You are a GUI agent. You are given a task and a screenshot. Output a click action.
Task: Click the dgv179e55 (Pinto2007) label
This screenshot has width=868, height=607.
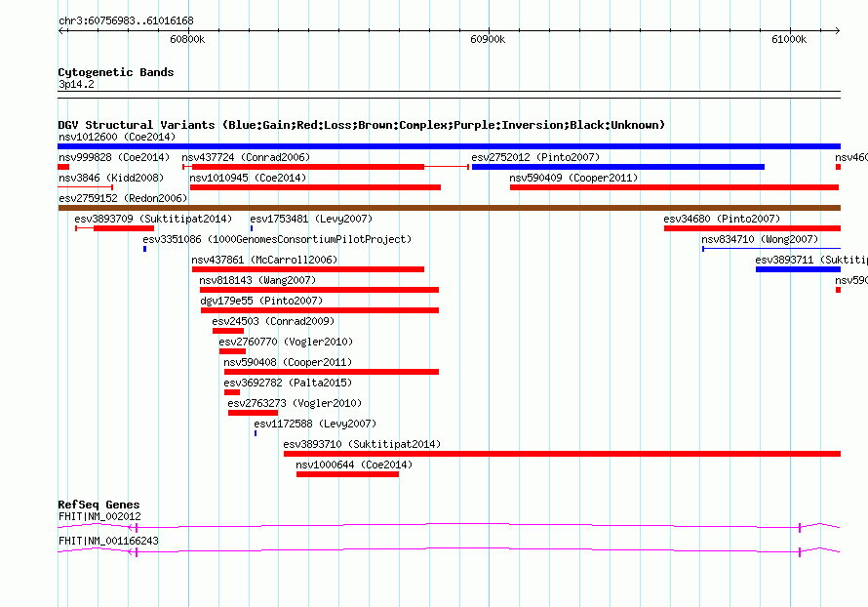pyautogui.click(x=261, y=301)
